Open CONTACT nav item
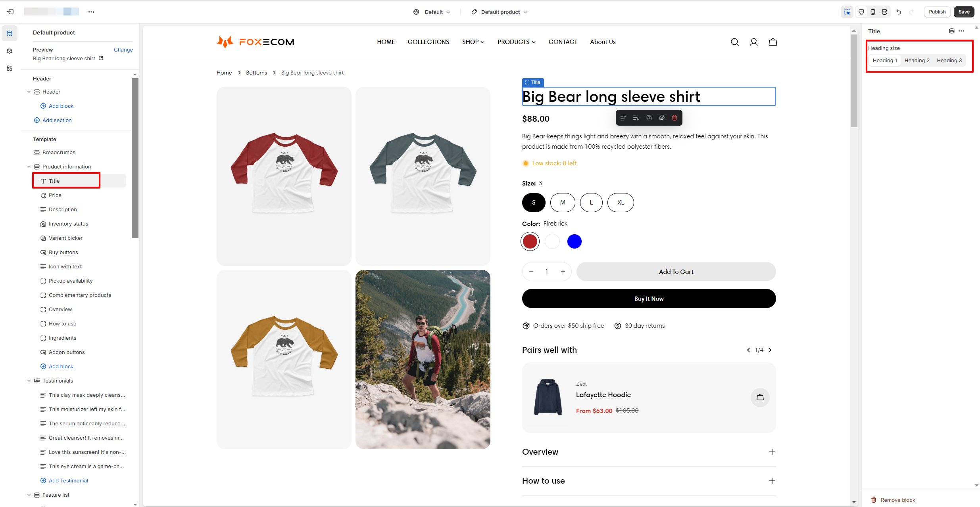This screenshot has width=980, height=507. (x=563, y=42)
